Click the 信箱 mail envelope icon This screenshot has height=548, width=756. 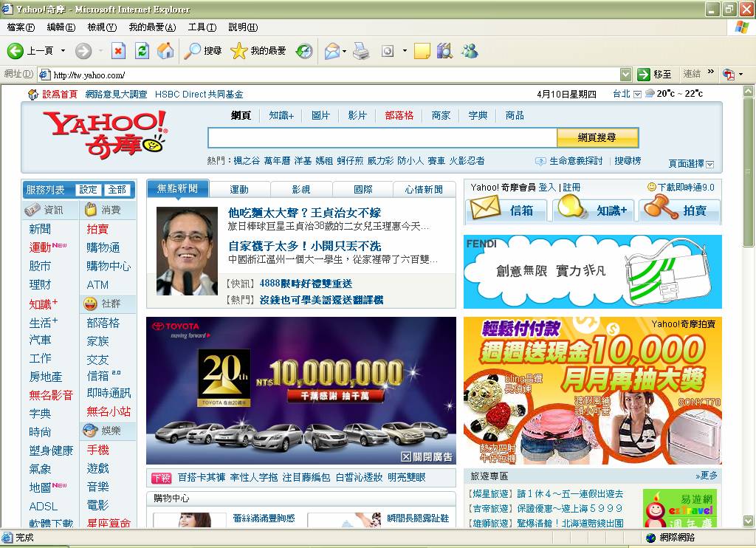coord(485,209)
